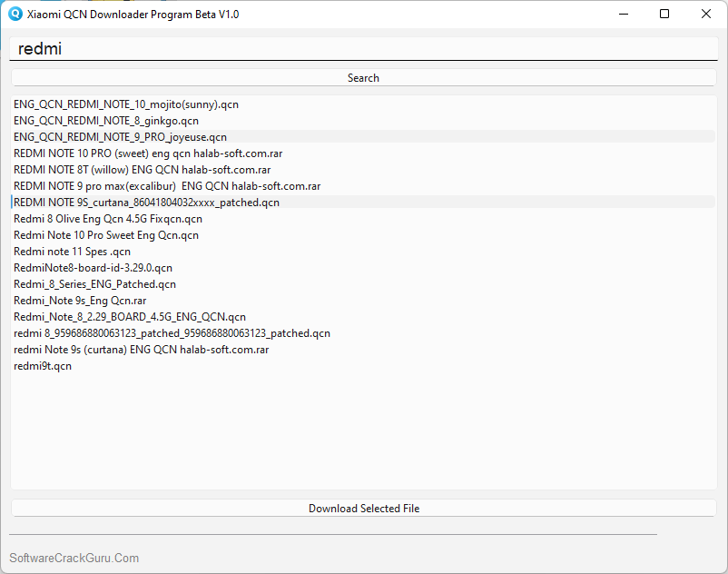Select ENG_QCN_REDMI_NOTE_8_ginkgo.qcn file
This screenshot has width=728, height=574.
108,120
